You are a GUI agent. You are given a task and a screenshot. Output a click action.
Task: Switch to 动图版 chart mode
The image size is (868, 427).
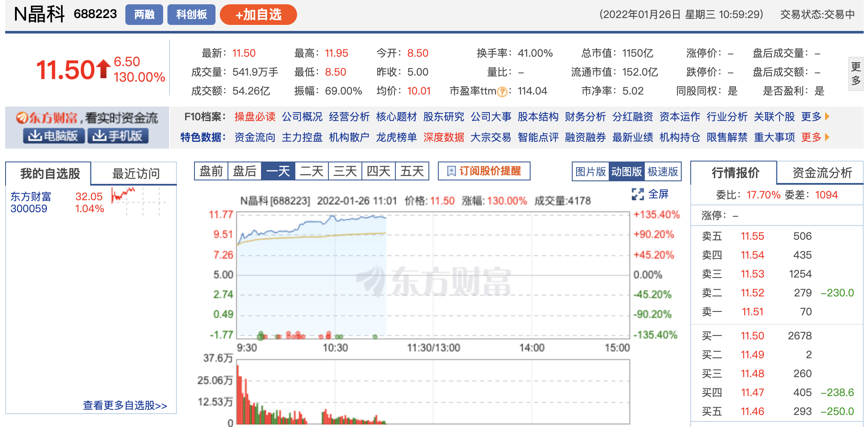pyautogui.click(x=627, y=171)
